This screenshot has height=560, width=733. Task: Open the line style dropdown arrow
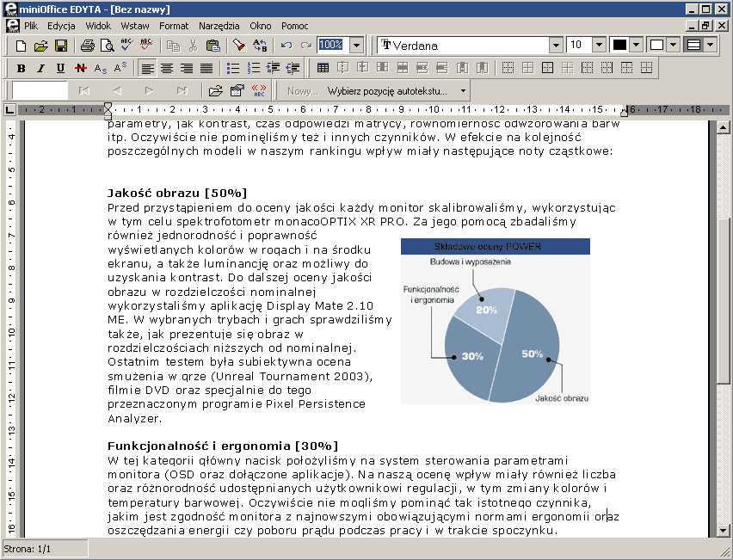click(x=711, y=46)
